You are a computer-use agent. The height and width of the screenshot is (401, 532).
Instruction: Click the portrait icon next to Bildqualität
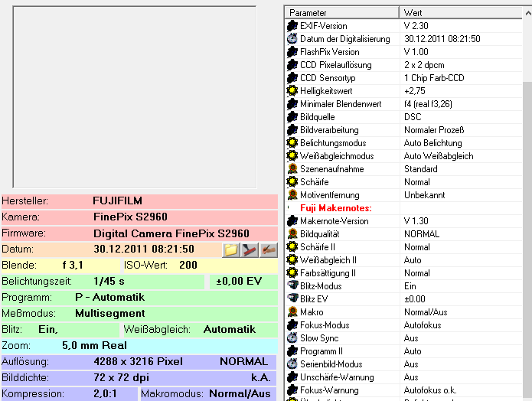click(x=292, y=234)
